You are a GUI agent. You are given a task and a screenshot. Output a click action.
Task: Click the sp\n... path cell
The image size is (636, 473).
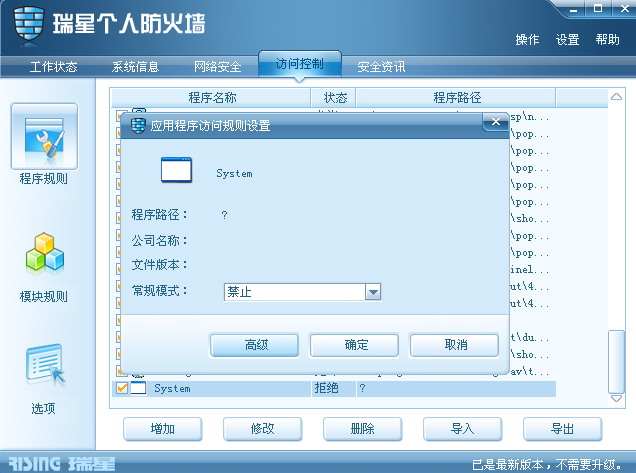(530, 117)
